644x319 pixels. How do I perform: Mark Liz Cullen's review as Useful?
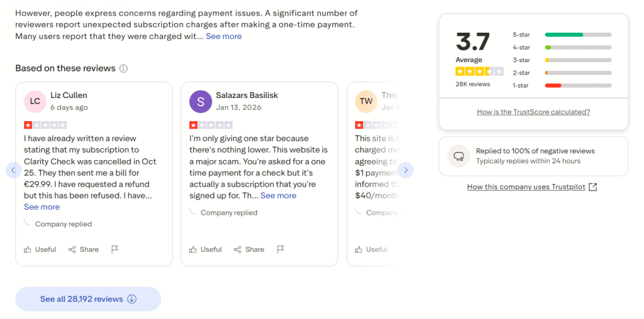pos(40,249)
